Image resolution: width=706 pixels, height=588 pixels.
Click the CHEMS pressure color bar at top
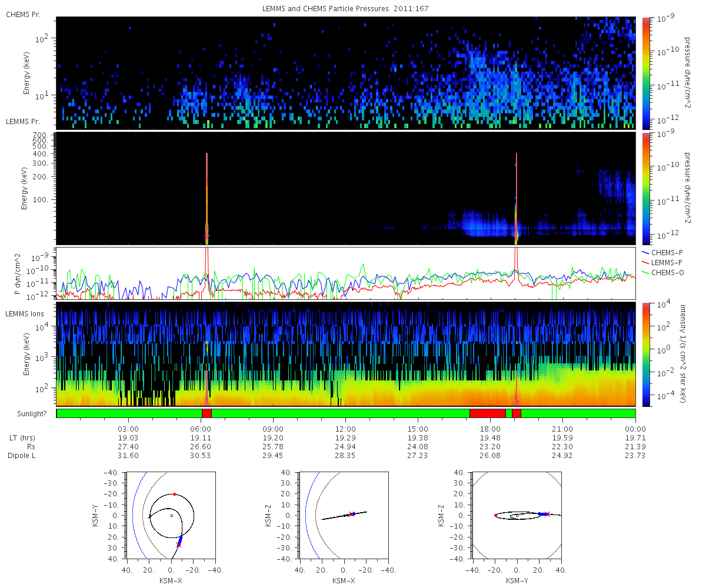pos(645,73)
